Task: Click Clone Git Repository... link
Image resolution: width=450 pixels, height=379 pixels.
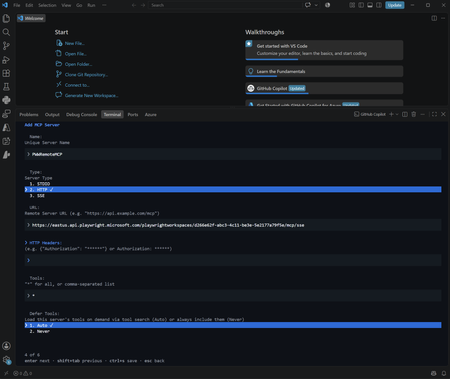Action: click(86, 75)
